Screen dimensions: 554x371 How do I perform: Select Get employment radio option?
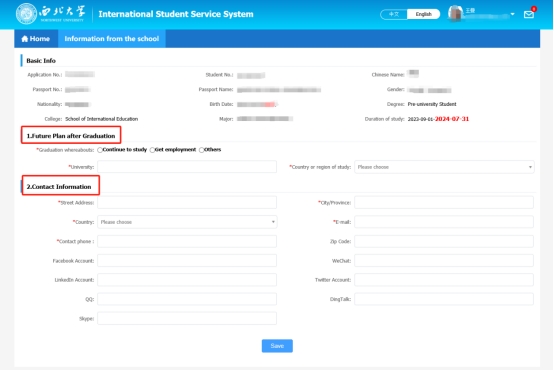tap(152, 150)
